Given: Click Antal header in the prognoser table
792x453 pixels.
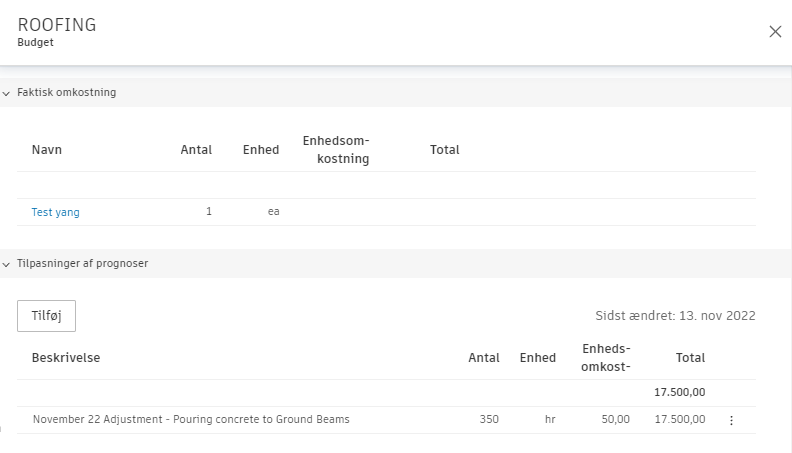Looking at the screenshot, I should click(x=484, y=358).
